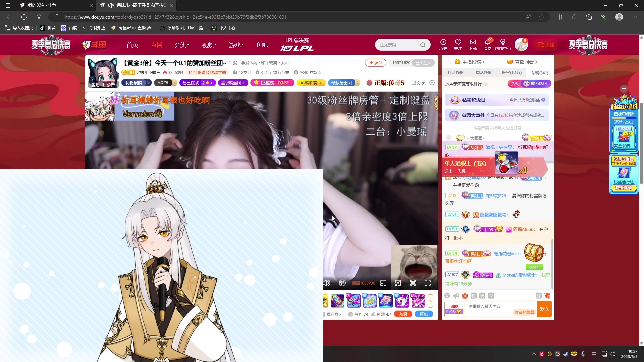Go to 鱼吧 in navigation
Viewport: 644px width, 362px height.
[262, 45]
